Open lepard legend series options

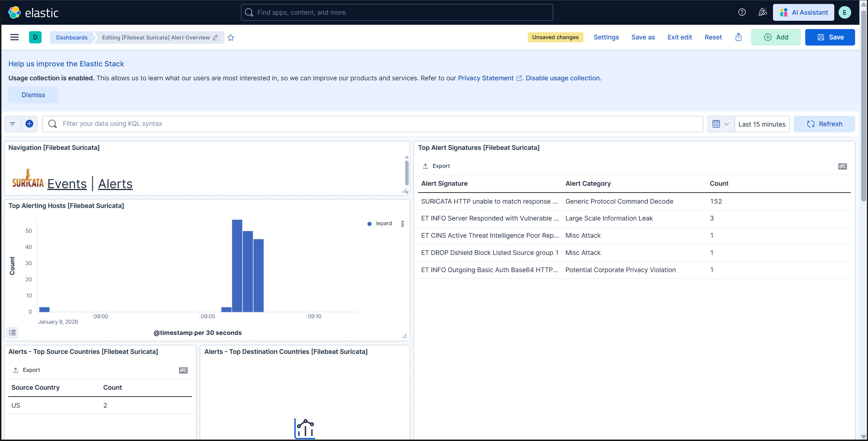[x=403, y=224]
